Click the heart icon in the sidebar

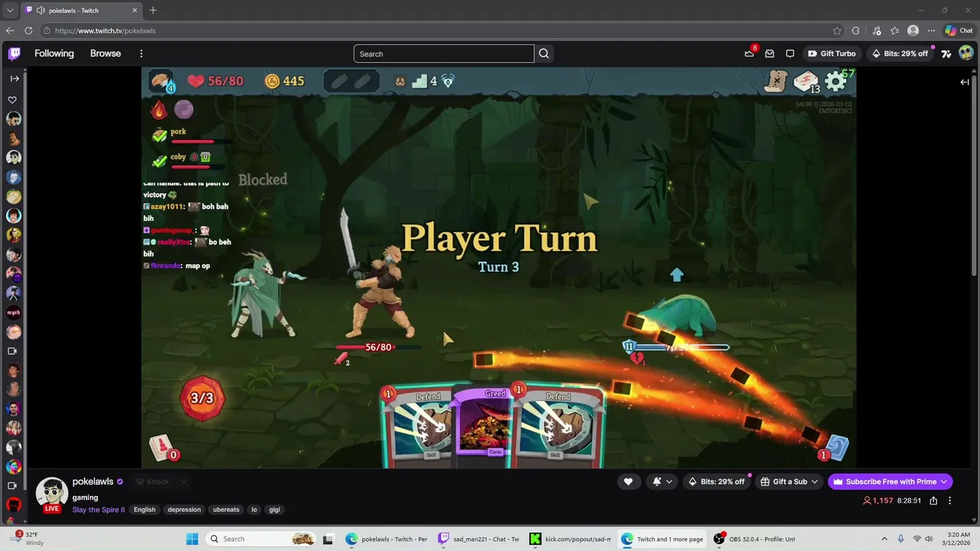12,100
